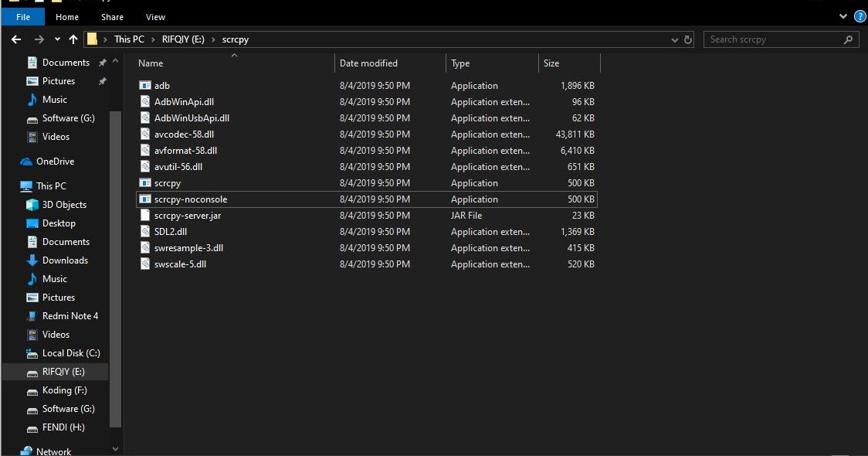Click inside the Search scrcpy box
Screen dimensions: 868x456
click(772, 39)
